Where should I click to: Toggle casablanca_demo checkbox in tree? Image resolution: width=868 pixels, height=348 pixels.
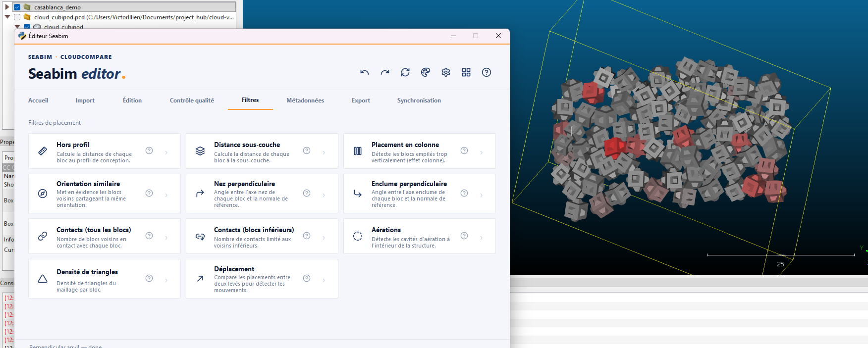(17, 7)
